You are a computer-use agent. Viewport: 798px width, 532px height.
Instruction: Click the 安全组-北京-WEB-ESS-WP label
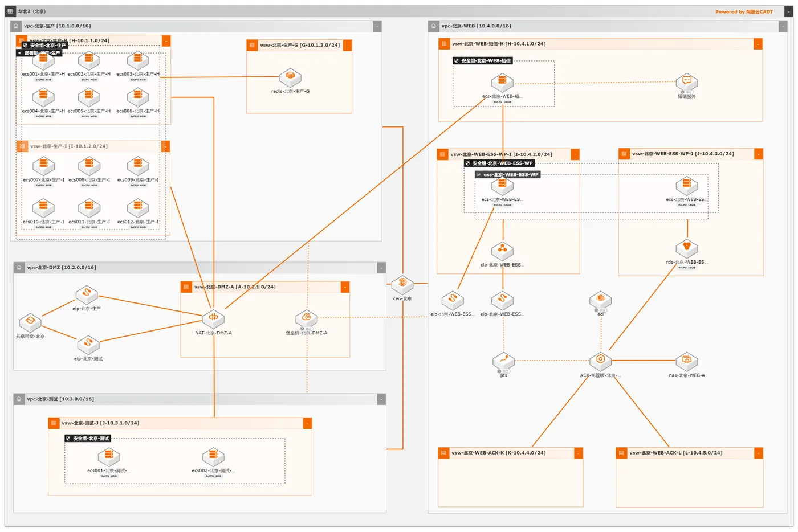pyautogui.click(x=499, y=163)
